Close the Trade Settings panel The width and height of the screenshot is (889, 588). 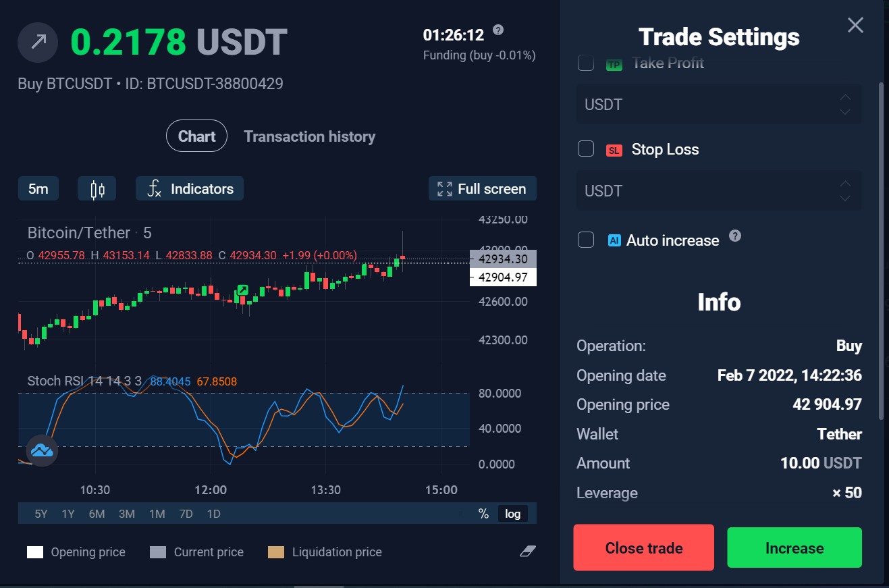855,26
